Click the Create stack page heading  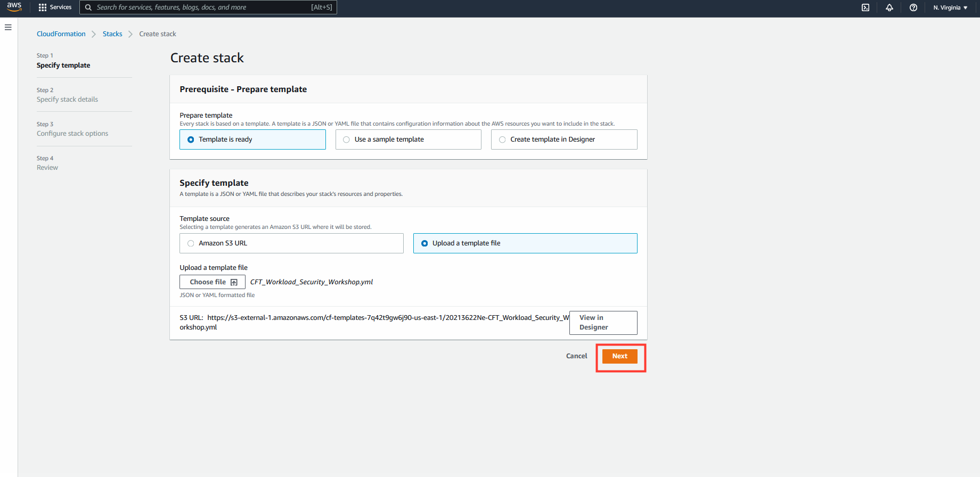pos(207,58)
